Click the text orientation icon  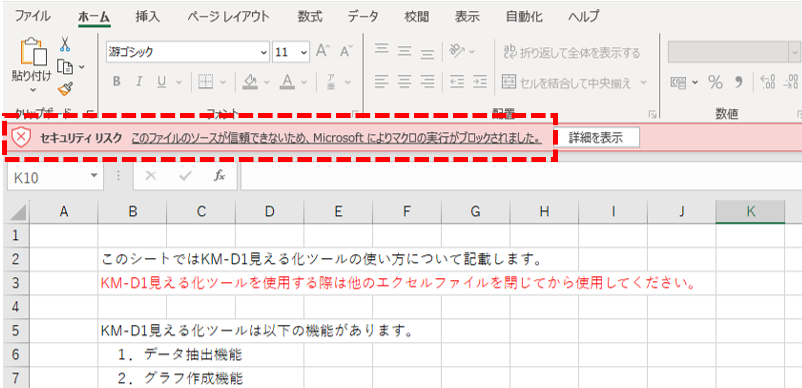tap(456, 51)
